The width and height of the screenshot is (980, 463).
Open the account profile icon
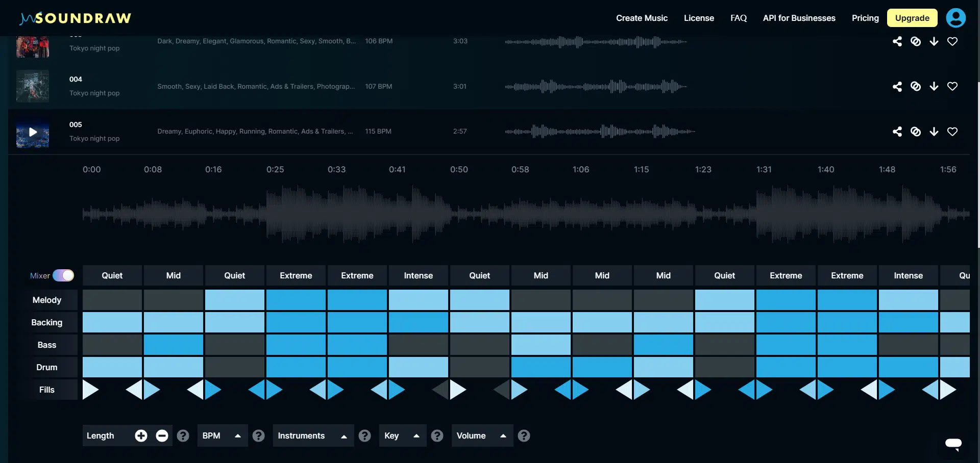click(x=955, y=18)
